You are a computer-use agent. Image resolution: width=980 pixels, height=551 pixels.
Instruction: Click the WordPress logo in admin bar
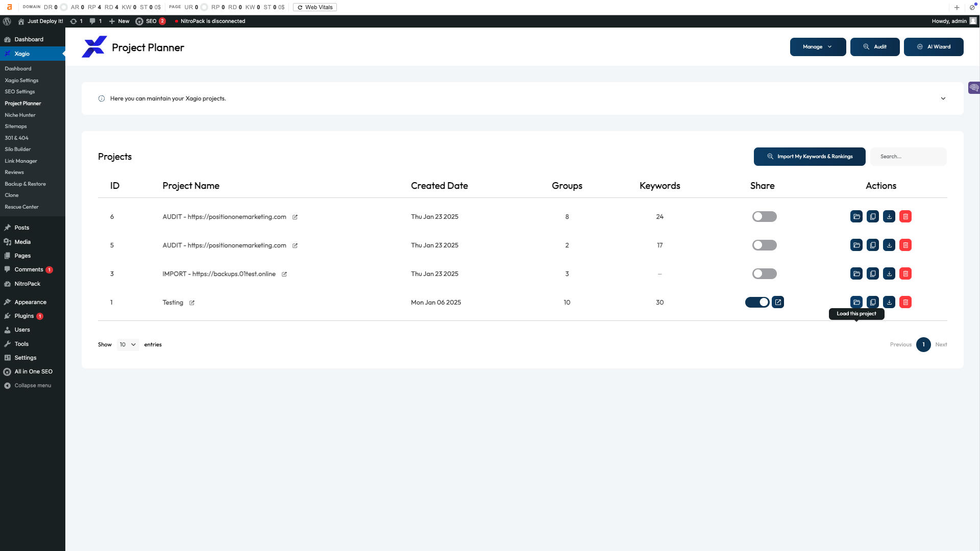[x=7, y=21]
